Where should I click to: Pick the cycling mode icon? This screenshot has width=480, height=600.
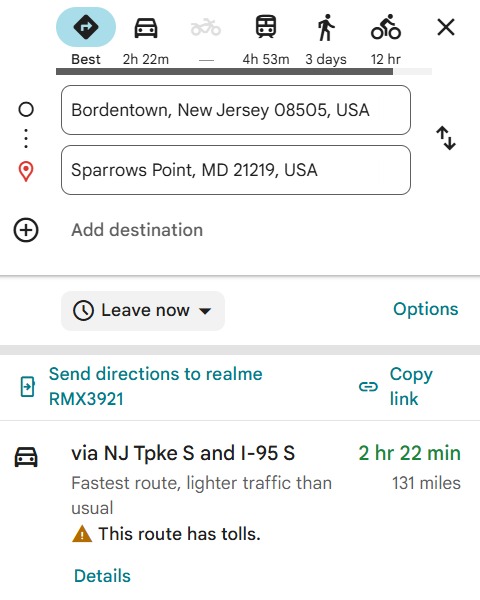pyautogui.click(x=385, y=27)
